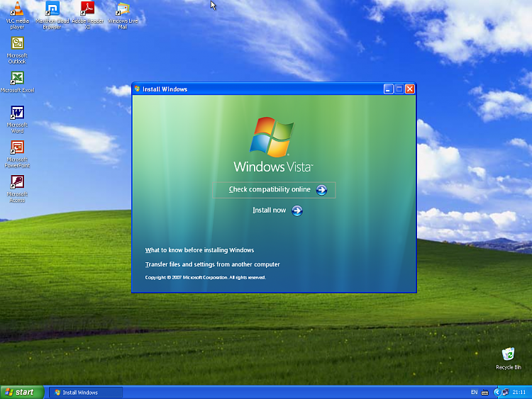
Task: Click the arrow icon beside Install now
Action: click(x=297, y=210)
